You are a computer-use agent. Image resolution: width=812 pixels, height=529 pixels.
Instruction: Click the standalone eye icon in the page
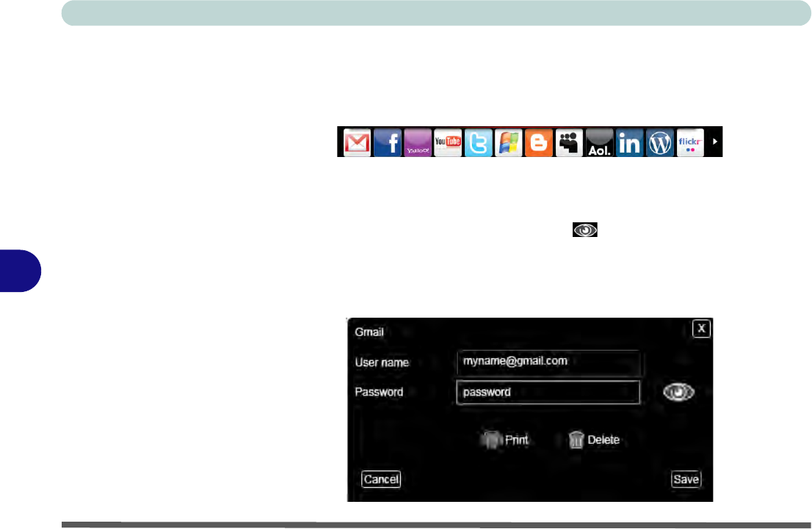pos(584,230)
